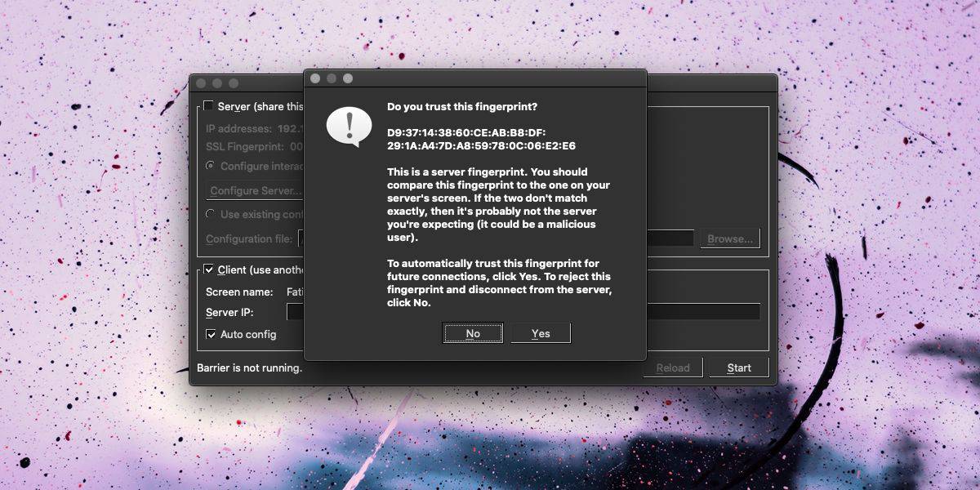Click Yes to trust the fingerprint
980x490 pixels.
tap(541, 332)
